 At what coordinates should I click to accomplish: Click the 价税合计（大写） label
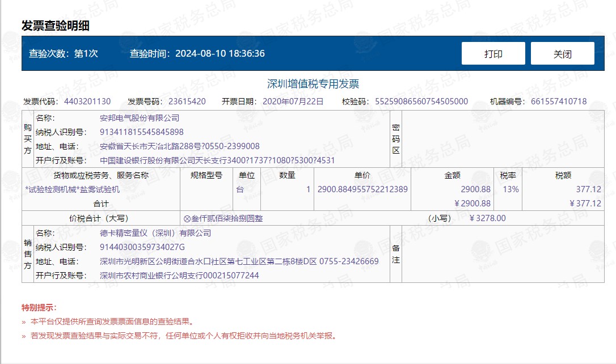point(99,218)
